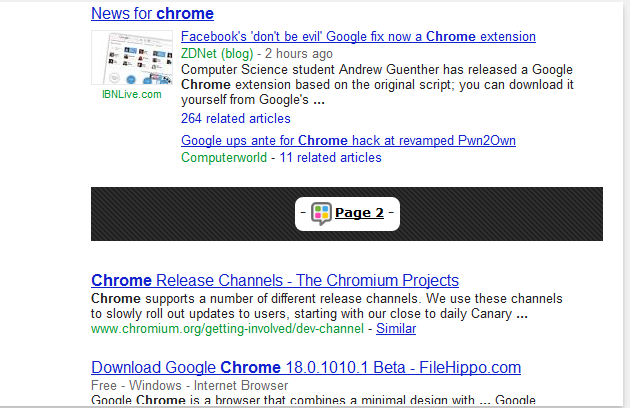Click the Andrew Guenther news snippet text
Screen dimensions: 630x408
[x=377, y=85]
